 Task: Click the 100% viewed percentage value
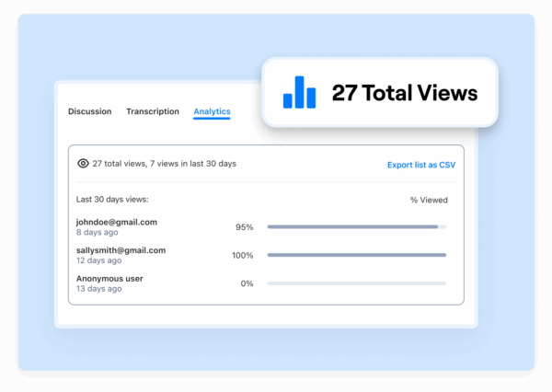pos(242,255)
